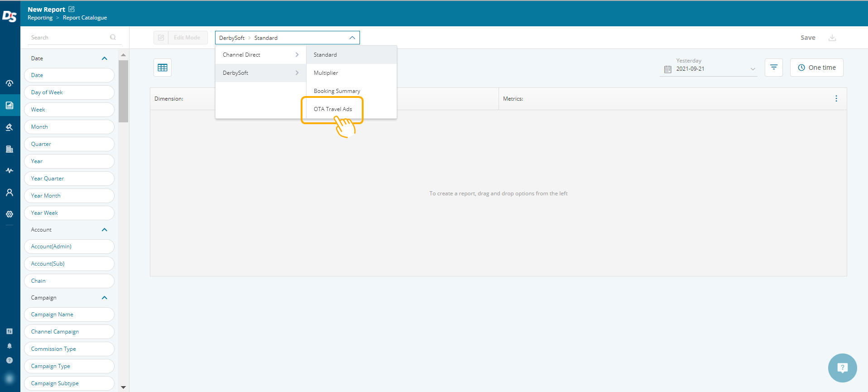Image resolution: width=868 pixels, height=392 pixels.
Task: Select the Quarter dimension
Action: 69,144
